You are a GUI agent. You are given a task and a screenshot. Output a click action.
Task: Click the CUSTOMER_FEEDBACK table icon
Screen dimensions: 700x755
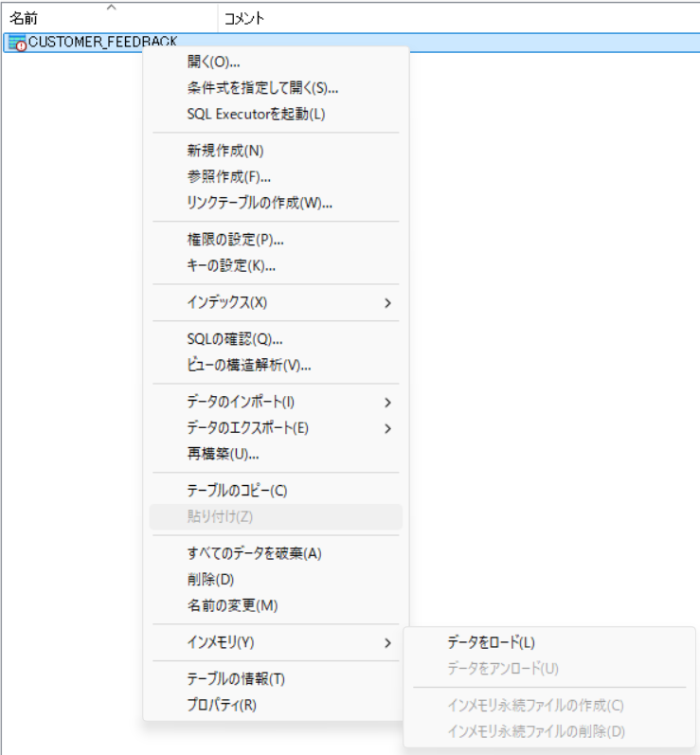click(x=17, y=43)
